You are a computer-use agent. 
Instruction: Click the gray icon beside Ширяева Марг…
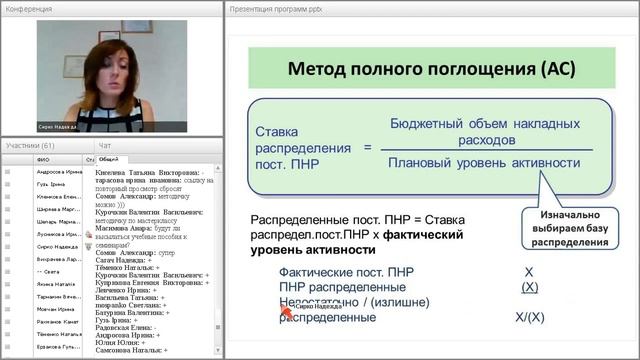coord(7,209)
